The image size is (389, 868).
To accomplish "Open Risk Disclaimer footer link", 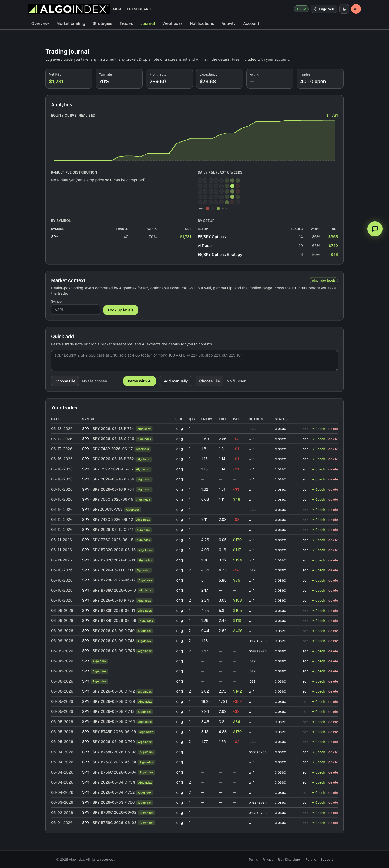I will (289, 860).
